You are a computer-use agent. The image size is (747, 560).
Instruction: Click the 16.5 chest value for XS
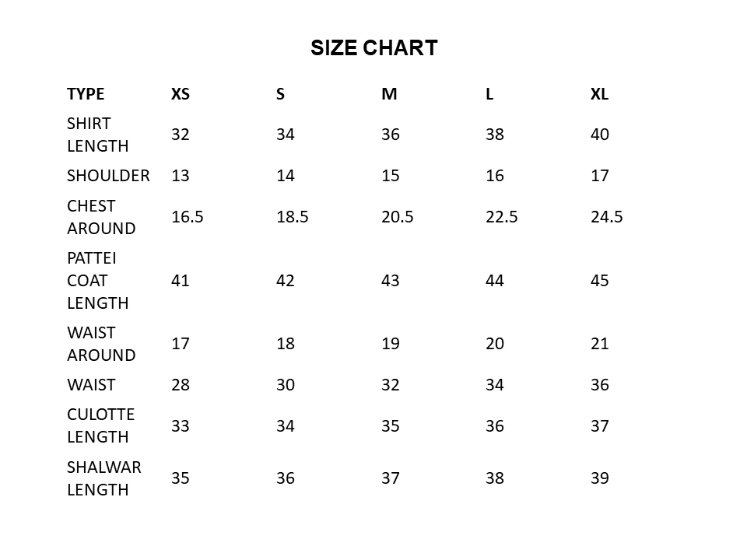click(x=188, y=217)
